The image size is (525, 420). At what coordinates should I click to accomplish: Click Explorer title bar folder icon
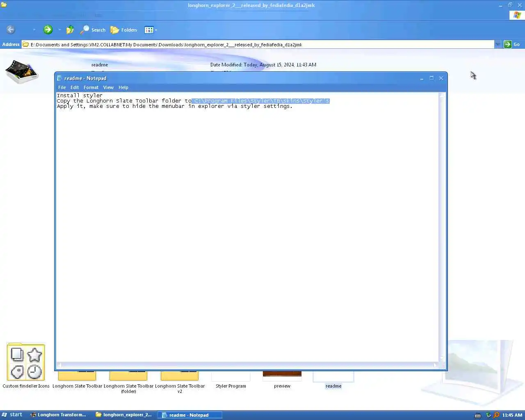tap(4, 5)
